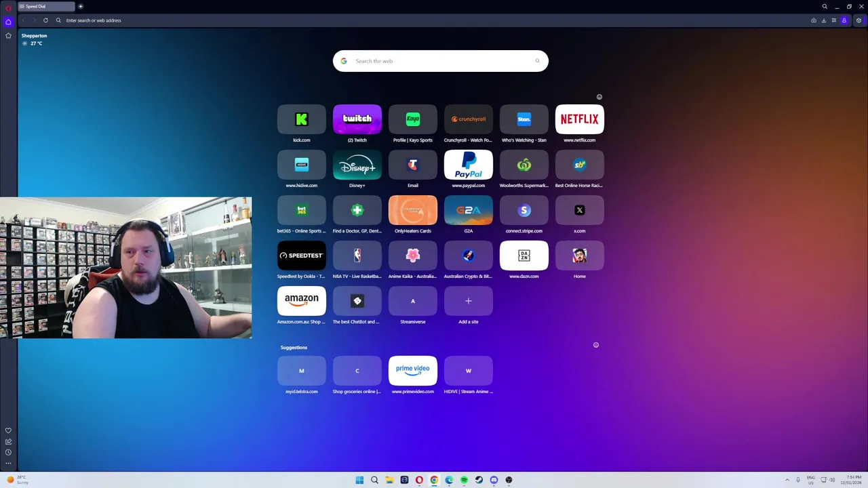Open the Crunchyroll tile
This screenshot has width=868, height=488.
469,119
